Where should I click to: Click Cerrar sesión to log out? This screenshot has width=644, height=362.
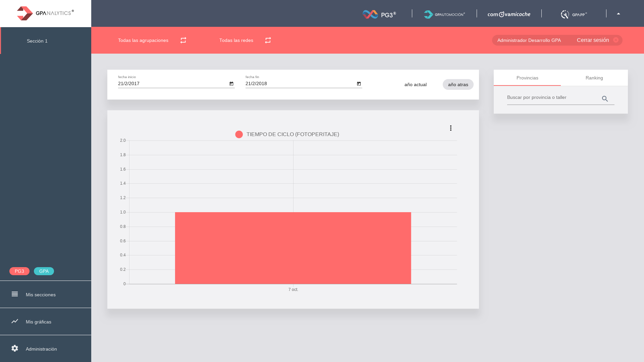[593, 40]
